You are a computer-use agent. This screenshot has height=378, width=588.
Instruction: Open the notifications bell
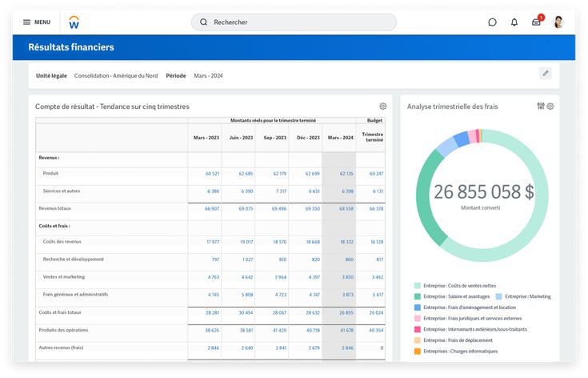coord(514,22)
